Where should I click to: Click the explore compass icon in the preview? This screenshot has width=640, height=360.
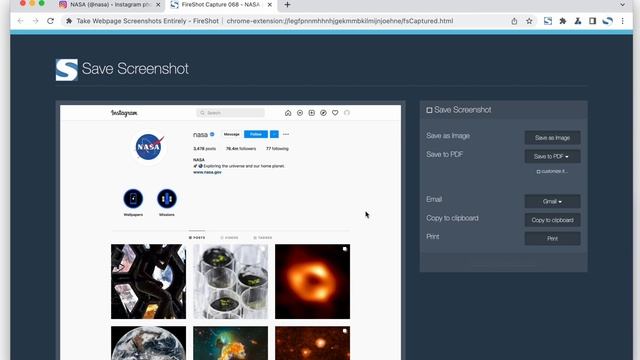[x=323, y=113]
